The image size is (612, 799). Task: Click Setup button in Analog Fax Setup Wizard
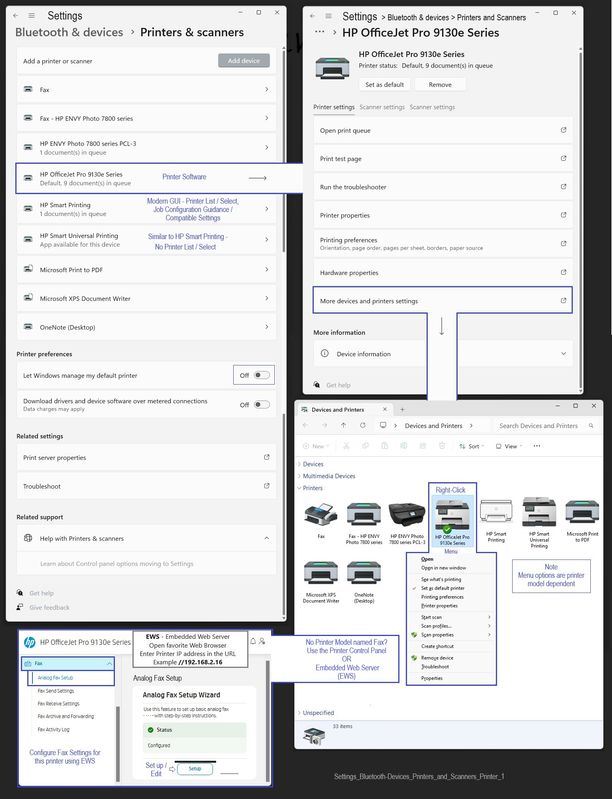click(195, 768)
